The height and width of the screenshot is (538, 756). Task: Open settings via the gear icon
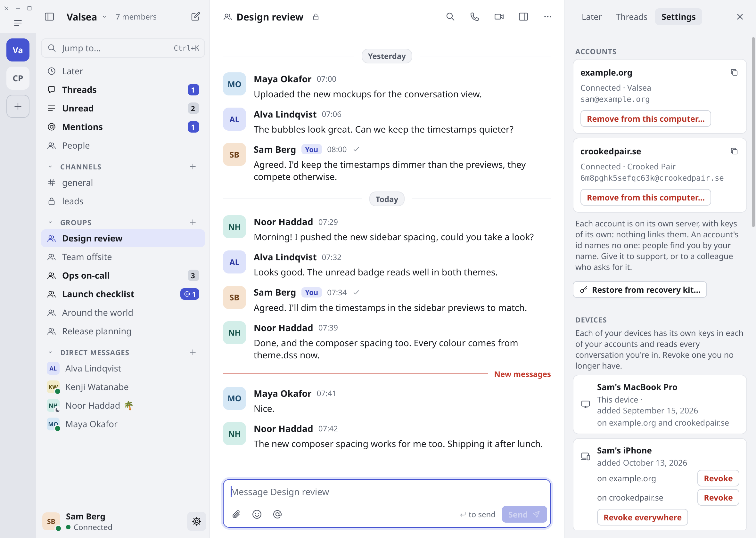tap(196, 521)
